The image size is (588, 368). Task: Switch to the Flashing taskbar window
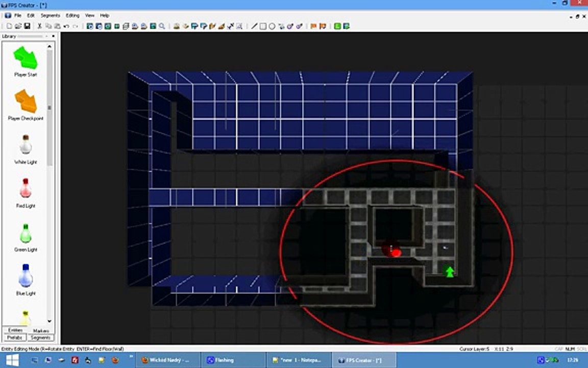click(x=233, y=360)
